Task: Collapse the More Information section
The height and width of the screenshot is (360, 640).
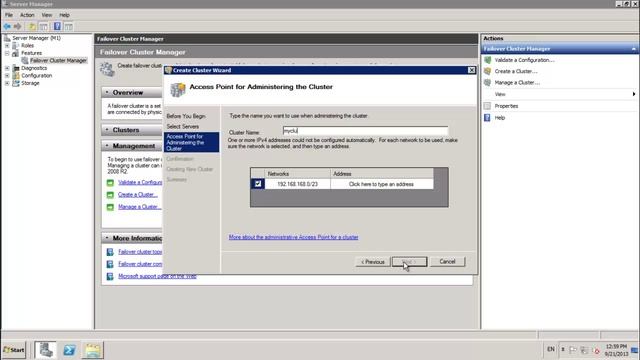Action: tap(107, 238)
